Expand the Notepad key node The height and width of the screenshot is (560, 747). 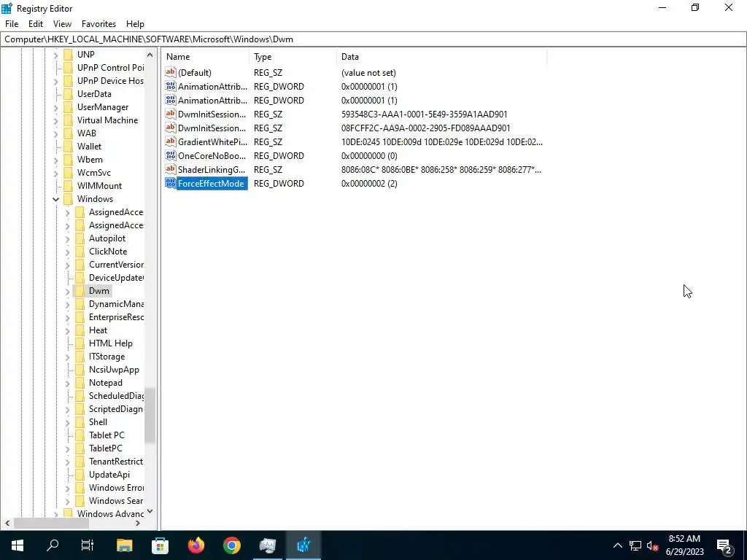tap(67, 383)
